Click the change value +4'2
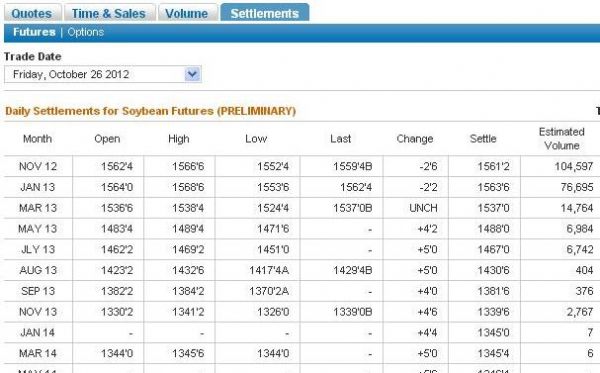 (427, 229)
